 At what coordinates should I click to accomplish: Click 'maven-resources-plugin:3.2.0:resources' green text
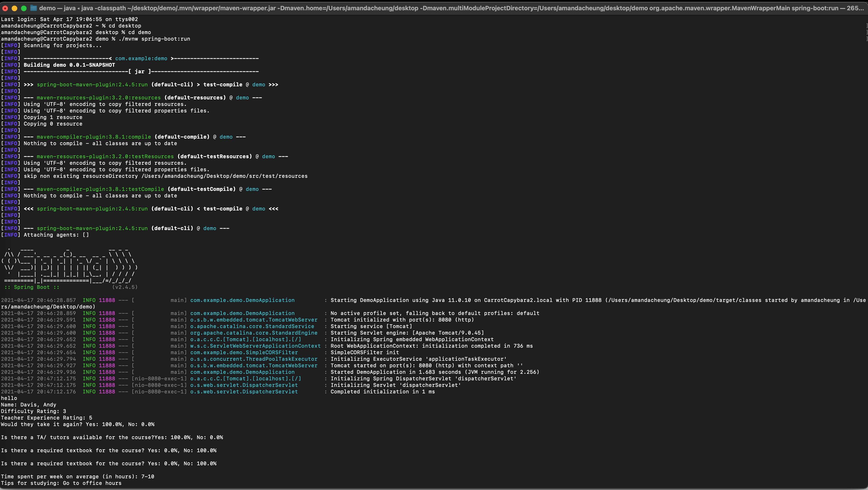point(98,98)
